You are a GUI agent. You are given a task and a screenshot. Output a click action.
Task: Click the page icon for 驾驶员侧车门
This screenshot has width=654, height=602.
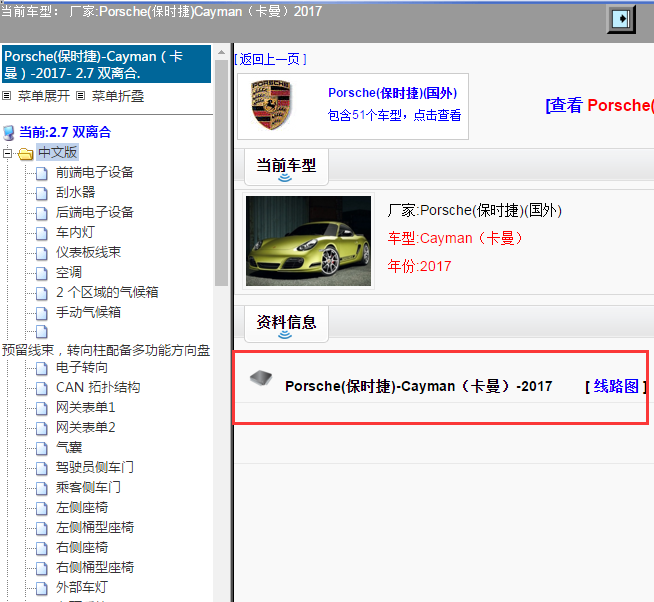coord(41,469)
